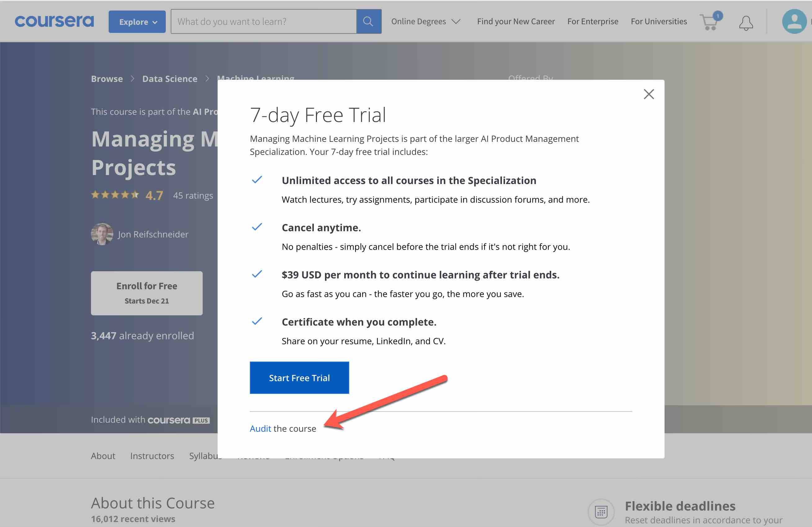Go to For Universities
This screenshot has width=812, height=527.
coord(659,21)
